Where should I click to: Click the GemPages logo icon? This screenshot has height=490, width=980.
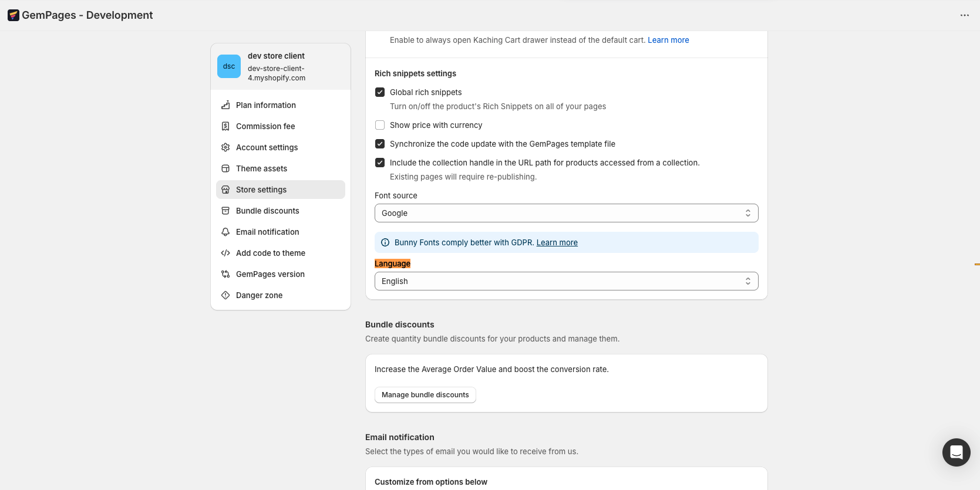pyautogui.click(x=14, y=15)
